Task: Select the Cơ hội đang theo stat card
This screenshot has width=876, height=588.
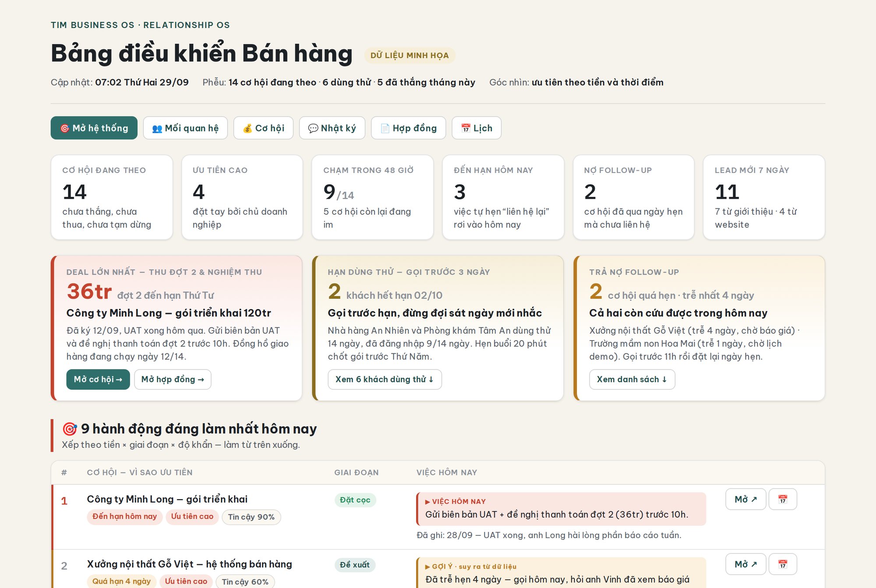Action: pyautogui.click(x=112, y=197)
